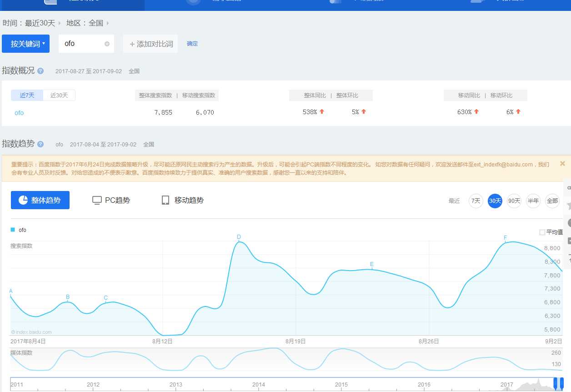Click the 移动搜索指数 column header
The height and width of the screenshot is (392, 571).
(199, 95)
